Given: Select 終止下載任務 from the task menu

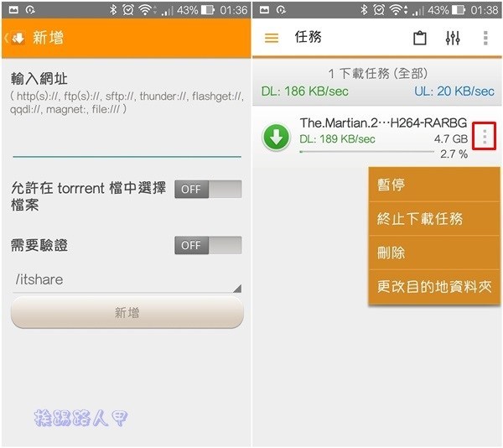Looking at the screenshot, I should click(434, 218).
